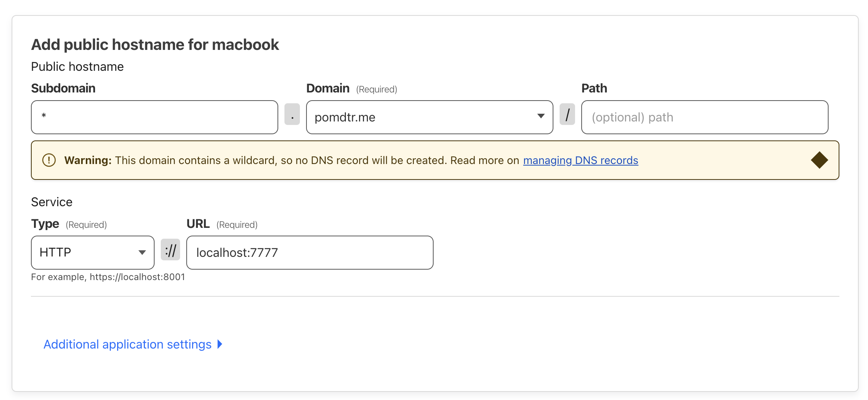Click the arrow beside Additional application settings
Screen dimensions: 868x400
coord(220,344)
